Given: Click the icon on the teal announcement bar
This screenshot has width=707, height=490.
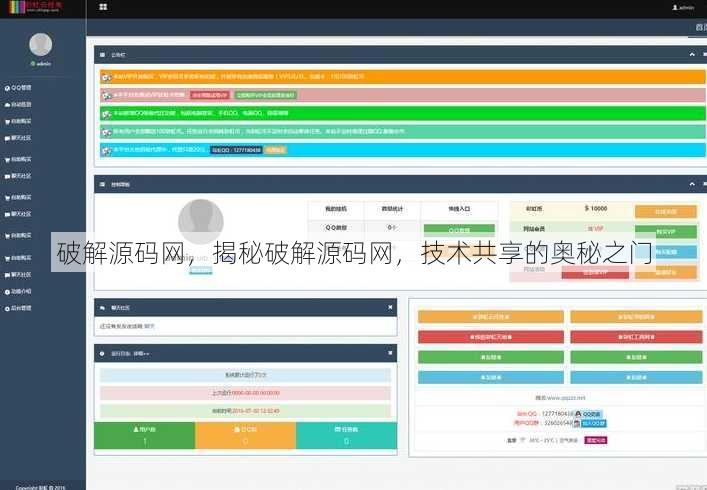Looking at the screenshot, I should pos(106,132).
